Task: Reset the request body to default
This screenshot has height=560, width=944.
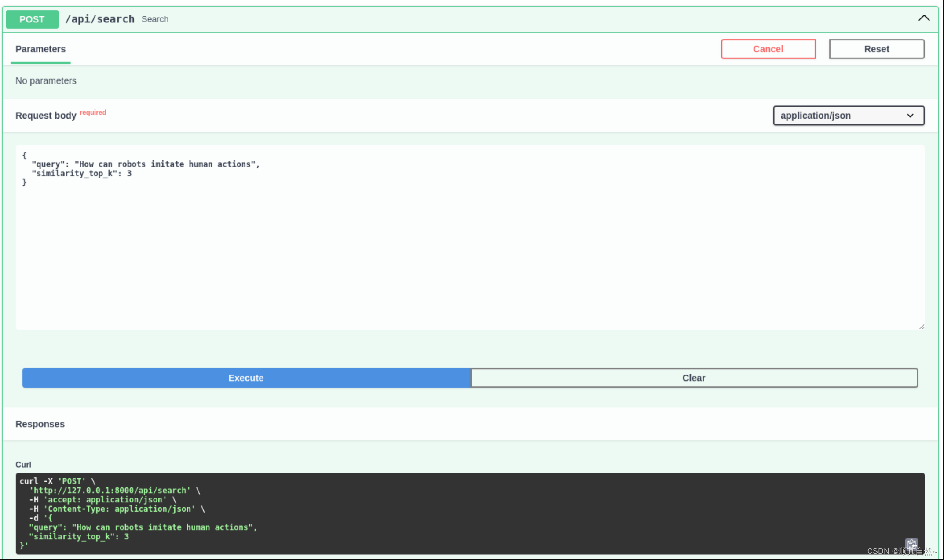Action: (x=876, y=49)
